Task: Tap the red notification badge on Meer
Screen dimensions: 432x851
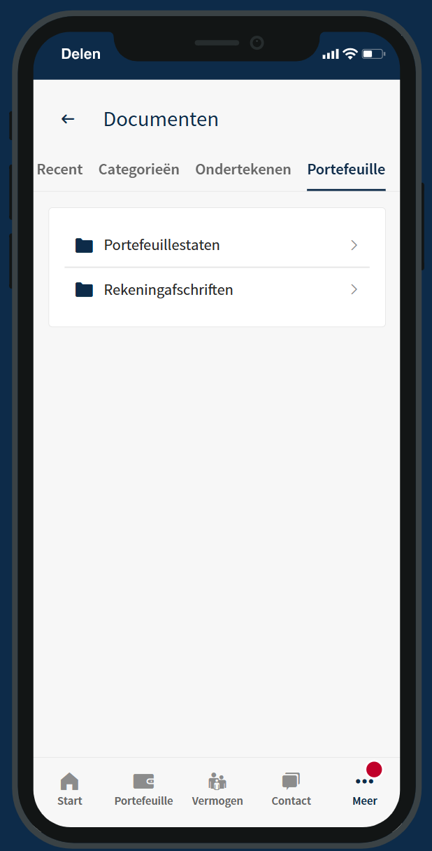Action: click(374, 769)
